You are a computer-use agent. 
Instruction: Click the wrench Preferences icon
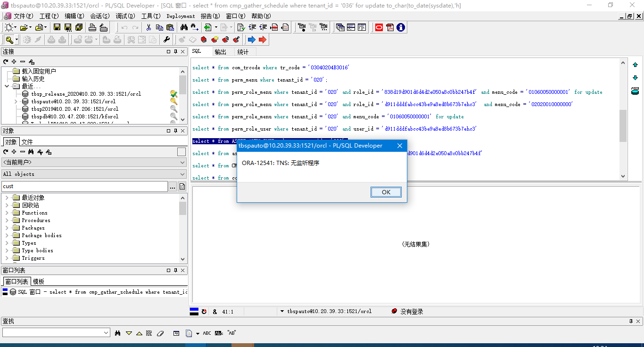point(166,40)
